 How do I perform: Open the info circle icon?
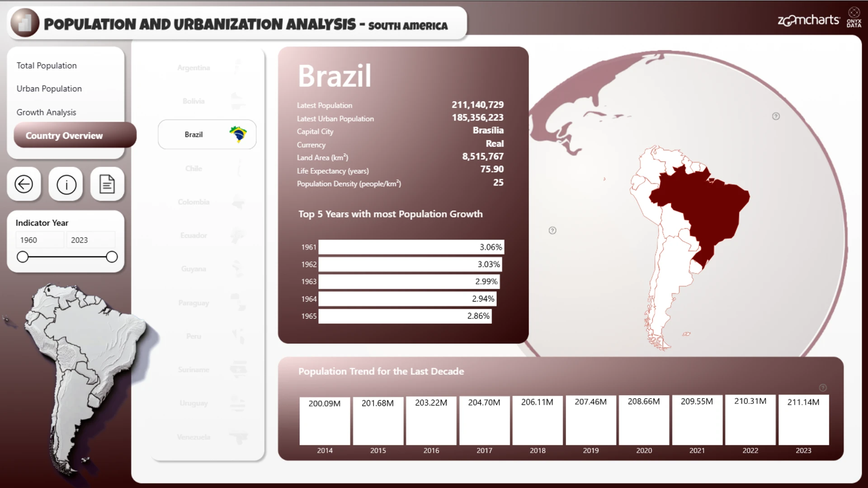[x=66, y=184]
